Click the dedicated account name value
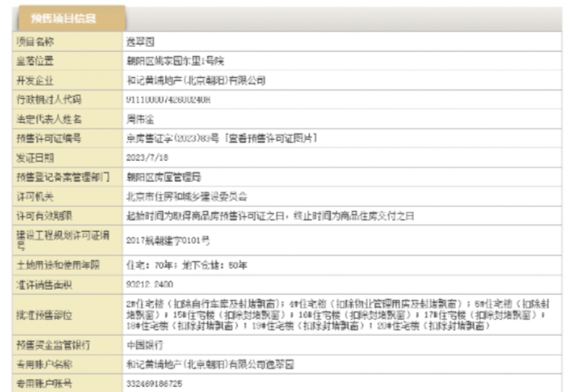Image resolution: width=574 pixels, height=392 pixels. 209,364
